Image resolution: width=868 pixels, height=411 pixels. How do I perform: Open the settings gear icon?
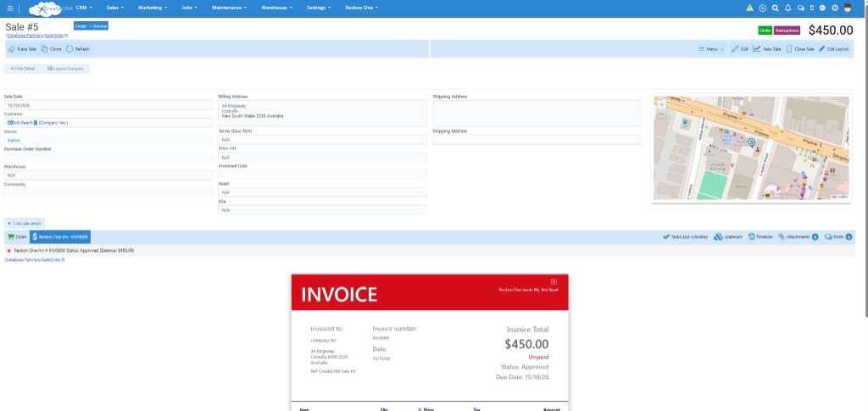[x=822, y=8]
